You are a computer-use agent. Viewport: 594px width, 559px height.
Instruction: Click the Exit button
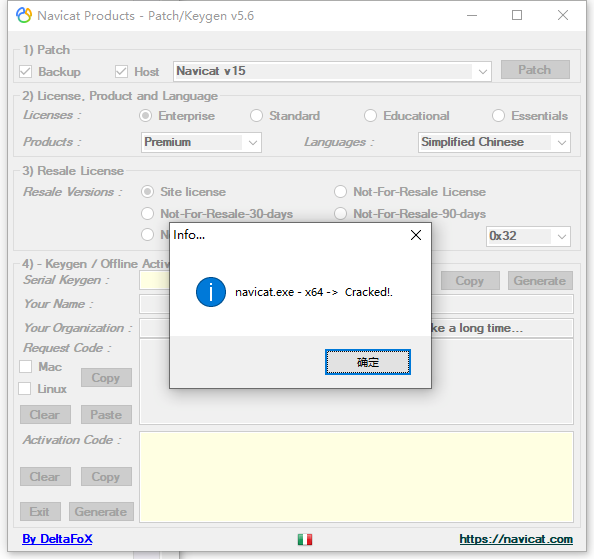click(x=40, y=512)
